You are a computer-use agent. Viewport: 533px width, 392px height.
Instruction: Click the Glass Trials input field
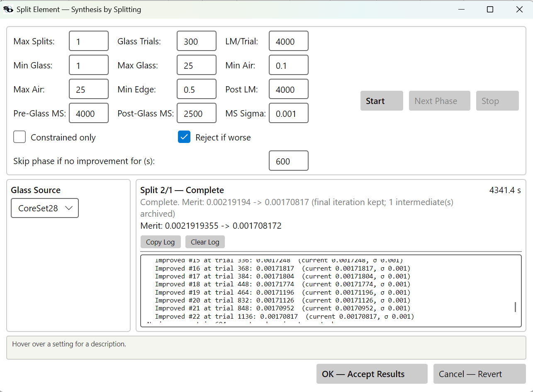(x=197, y=41)
